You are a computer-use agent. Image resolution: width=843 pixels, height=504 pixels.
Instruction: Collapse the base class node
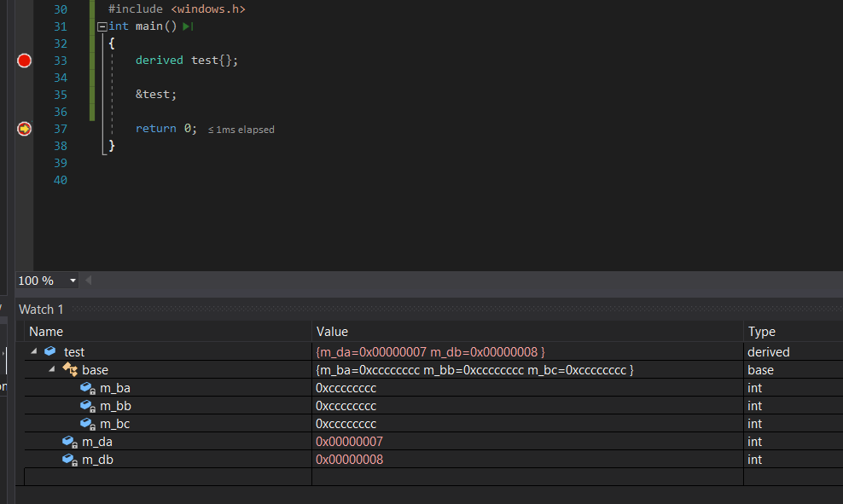click(x=51, y=369)
